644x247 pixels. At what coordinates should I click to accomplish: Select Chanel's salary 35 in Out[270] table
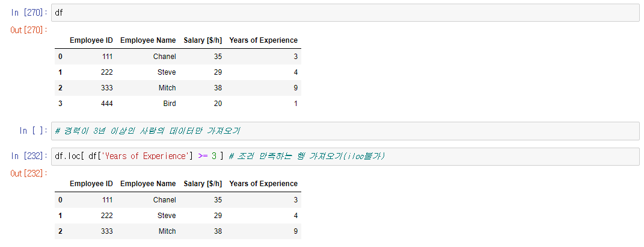[x=218, y=57]
